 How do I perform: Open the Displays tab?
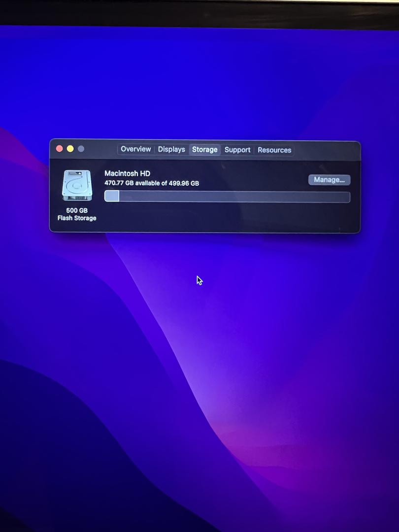171,150
